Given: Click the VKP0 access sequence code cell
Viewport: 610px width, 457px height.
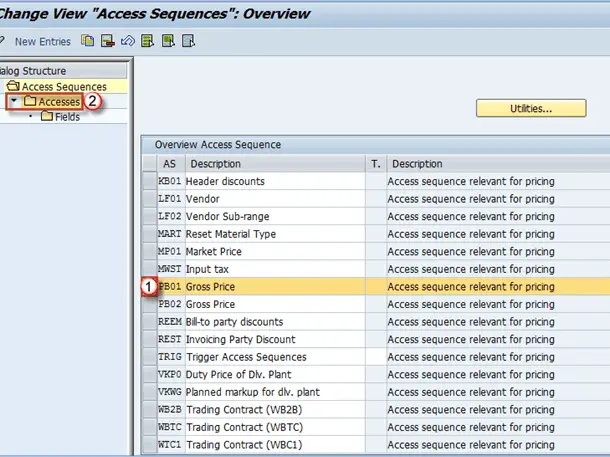Looking at the screenshot, I should tap(170, 375).
